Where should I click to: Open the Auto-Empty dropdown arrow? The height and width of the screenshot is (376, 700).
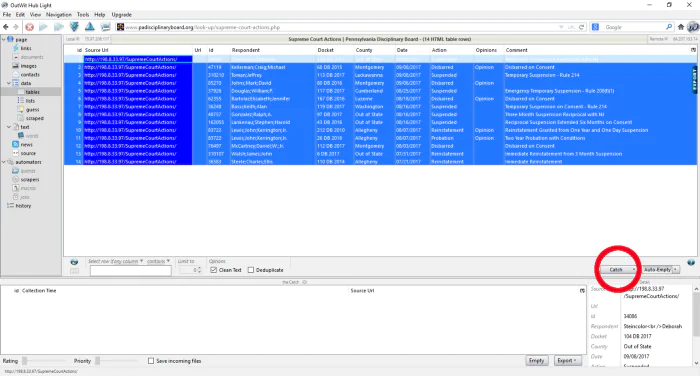[x=676, y=270]
